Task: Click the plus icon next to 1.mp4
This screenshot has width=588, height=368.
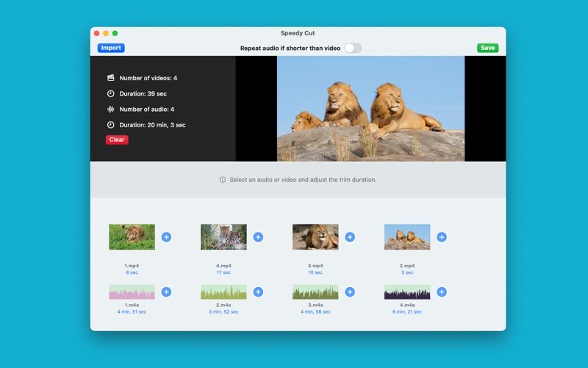Action: (166, 237)
